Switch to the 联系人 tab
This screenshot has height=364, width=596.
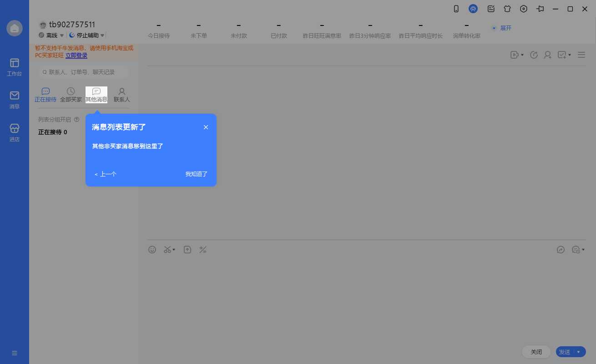122,95
